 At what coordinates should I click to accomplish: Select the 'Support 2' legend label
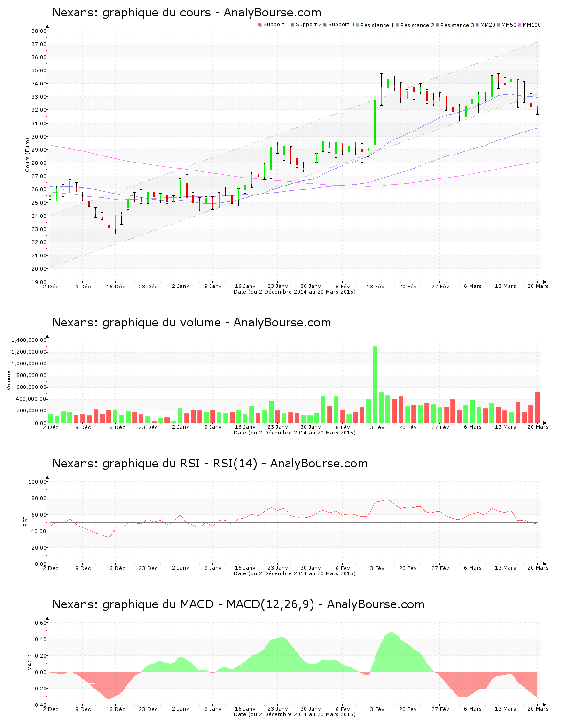pos(309,25)
